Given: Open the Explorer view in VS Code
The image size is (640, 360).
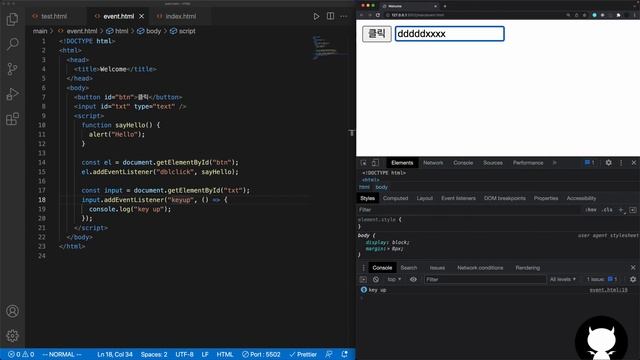Looking at the screenshot, I should click(12, 19).
